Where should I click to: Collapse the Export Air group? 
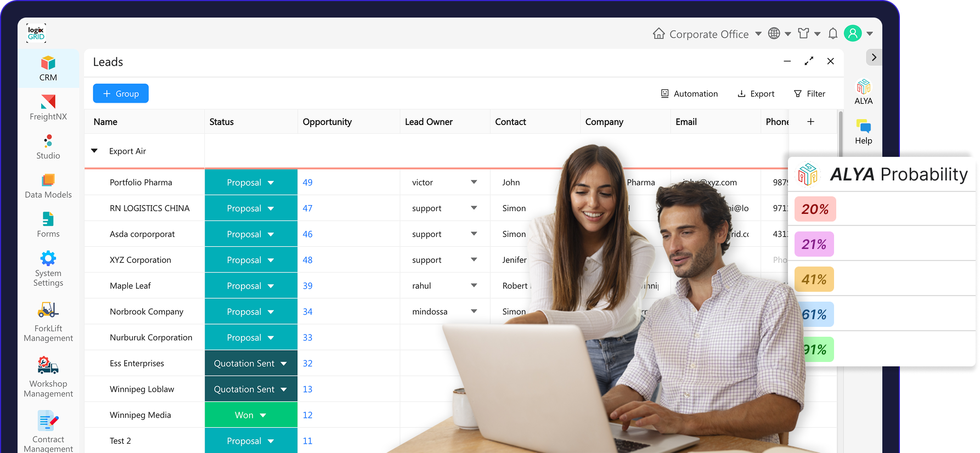(x=94, y=151)
